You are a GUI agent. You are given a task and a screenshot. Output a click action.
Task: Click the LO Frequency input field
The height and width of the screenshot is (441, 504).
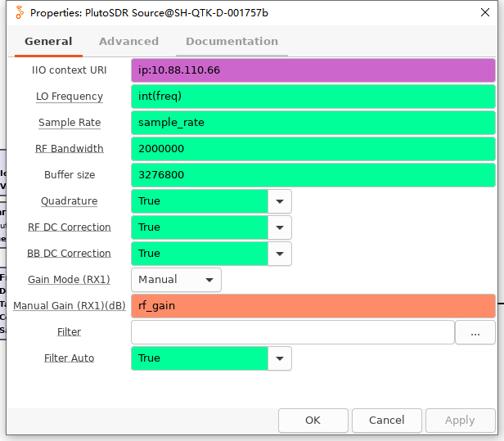[313, 96]
